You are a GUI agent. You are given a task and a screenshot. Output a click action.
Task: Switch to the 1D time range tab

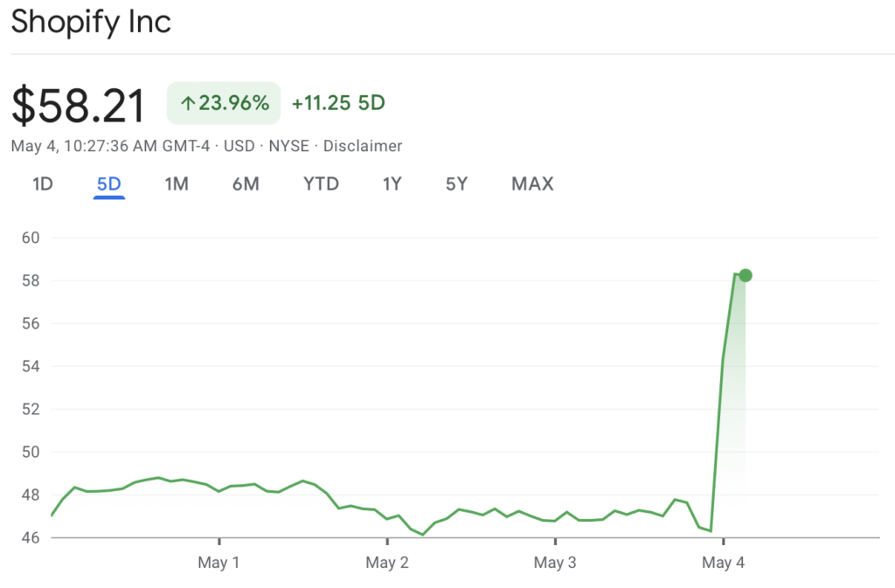coord(43,183)
